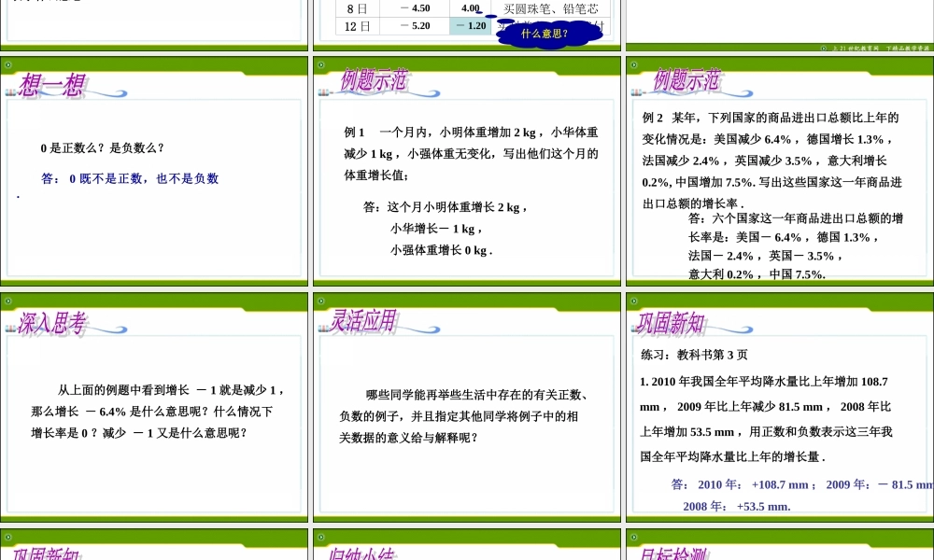This screenshot has height=560, width=934.
Task: Open the 巩固新知 练习 slide thumbnail
Action: click(x=780, y=407)
